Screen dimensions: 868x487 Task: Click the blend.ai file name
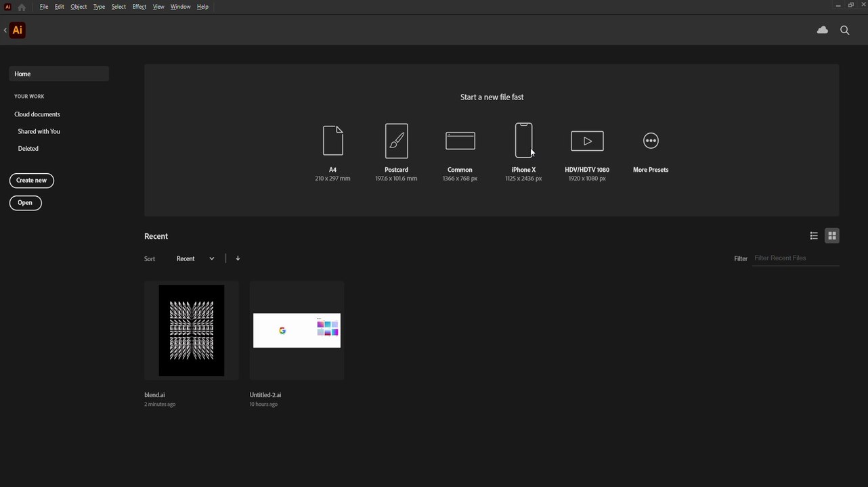(x=154, y=395)
